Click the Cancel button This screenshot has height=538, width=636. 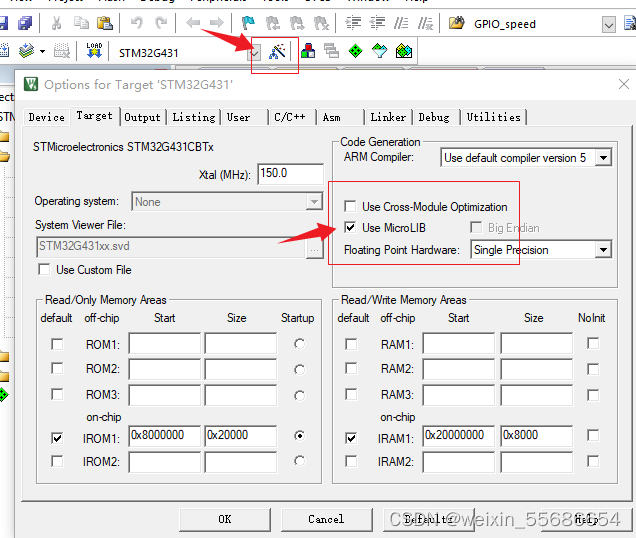point(326,519)
